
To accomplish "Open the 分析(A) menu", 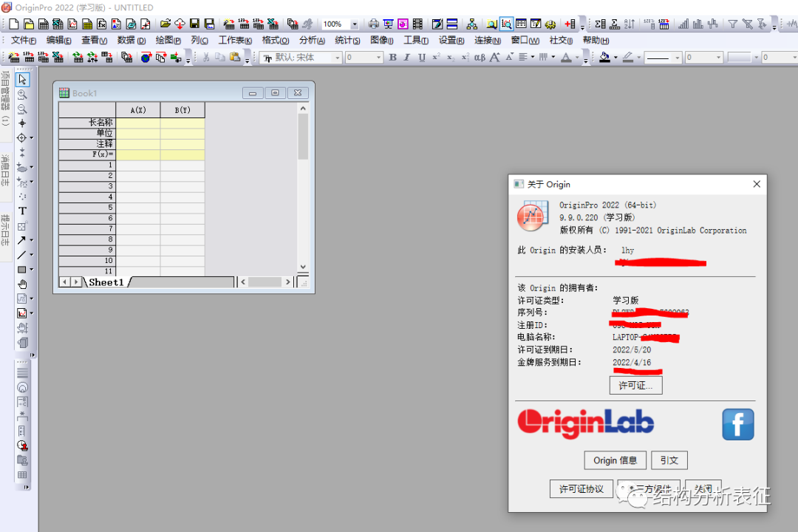I will (312, 40).
